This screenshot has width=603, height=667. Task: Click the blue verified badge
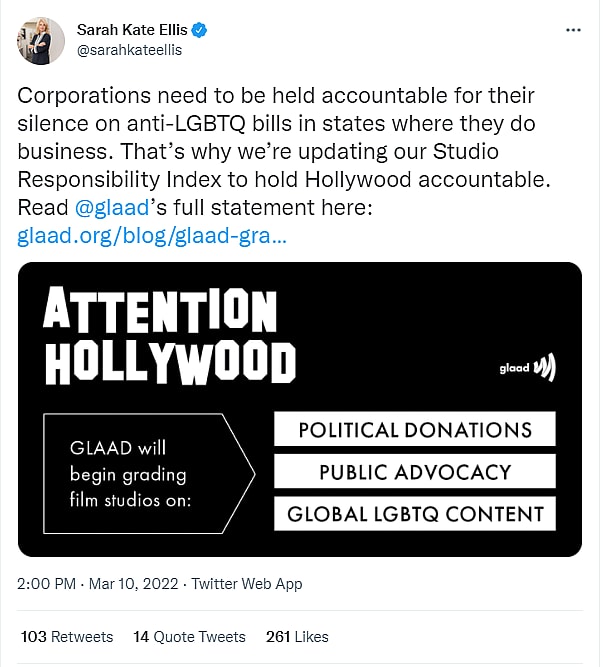(201, 30)
